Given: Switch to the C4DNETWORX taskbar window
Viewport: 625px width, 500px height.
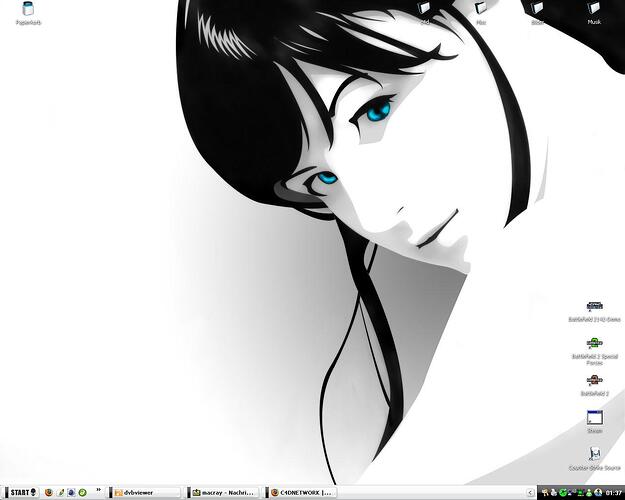Looking at the screenshot, I should (x=303, y=493).
